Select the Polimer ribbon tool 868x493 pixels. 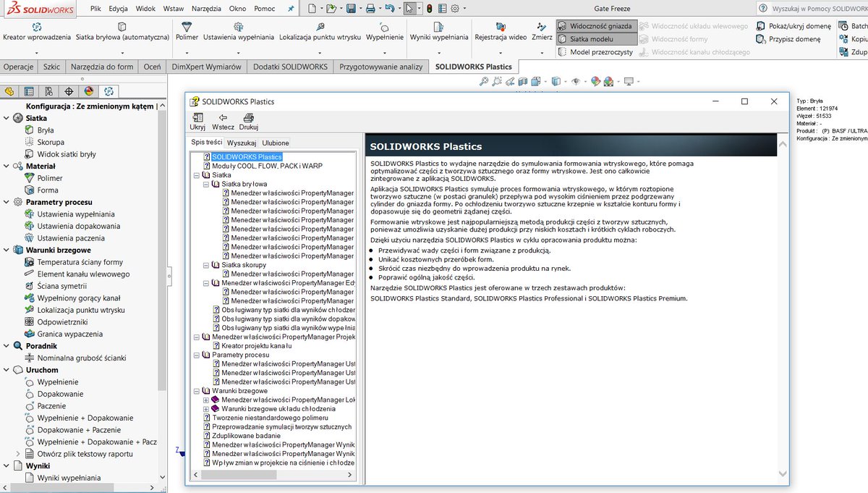(187, 31)
